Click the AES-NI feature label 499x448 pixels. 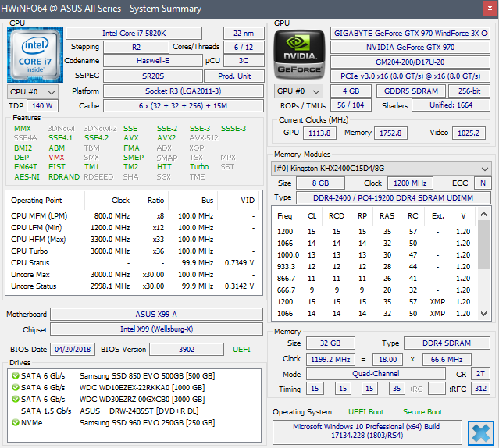coord(27,177)
